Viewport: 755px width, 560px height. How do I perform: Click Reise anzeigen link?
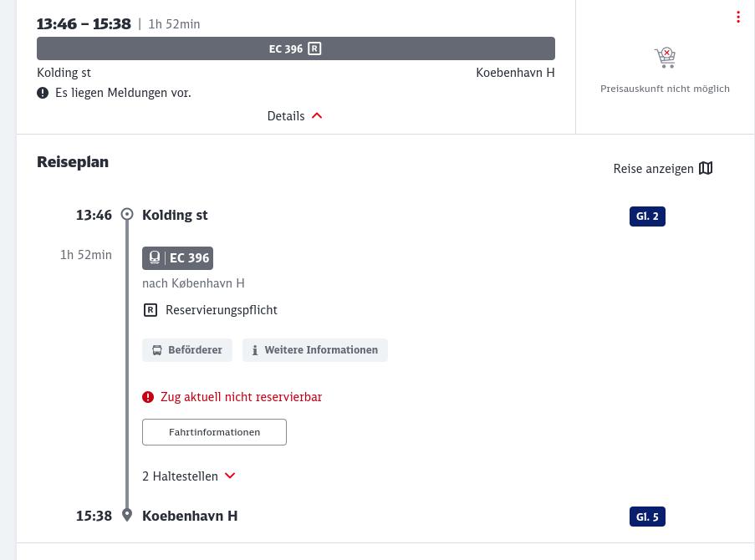coord(653,169)
